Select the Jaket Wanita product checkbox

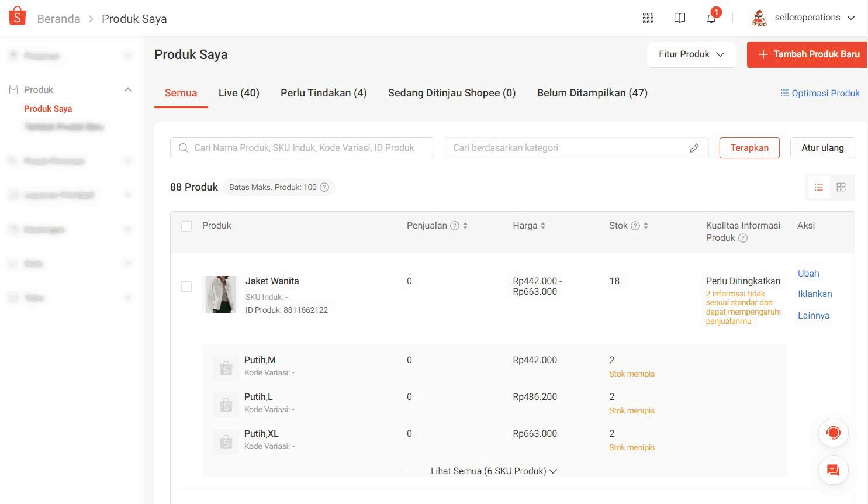(x=186, y=286)
